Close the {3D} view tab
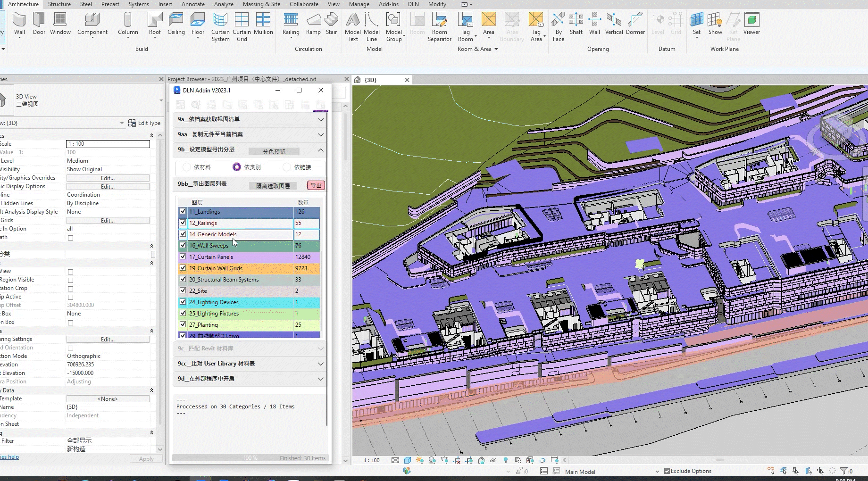Image resolution: width=868 pixels, height=481 pixels. click(x=407, y=80)
